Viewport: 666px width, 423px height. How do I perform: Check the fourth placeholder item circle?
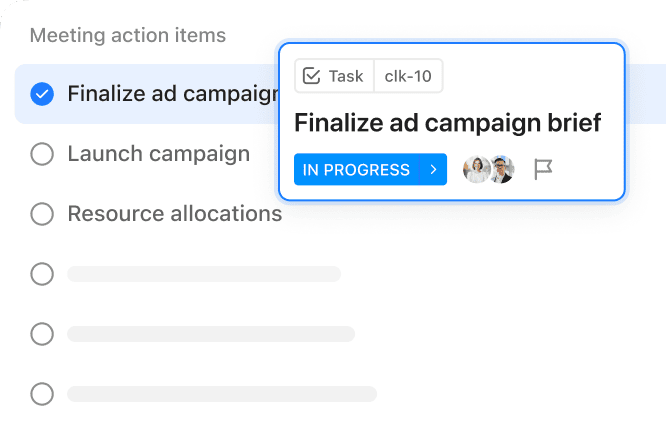tap(42, 274)
